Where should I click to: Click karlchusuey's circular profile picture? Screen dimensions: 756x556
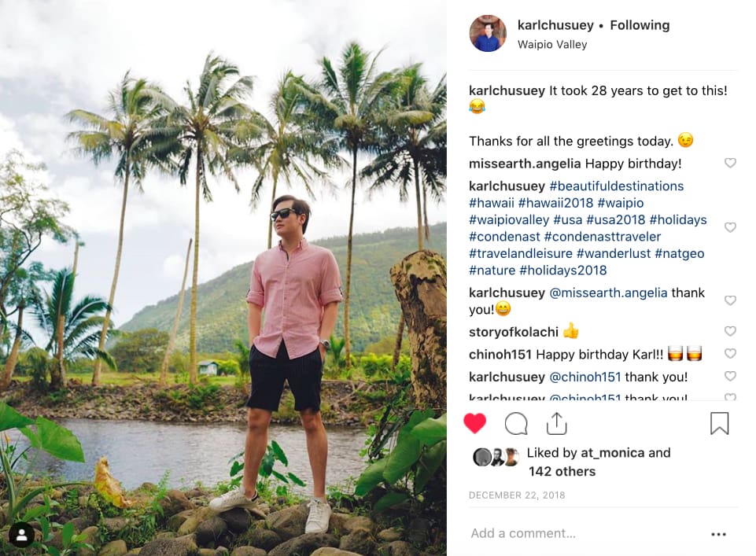pyautogui.click(x=488, y=34)
